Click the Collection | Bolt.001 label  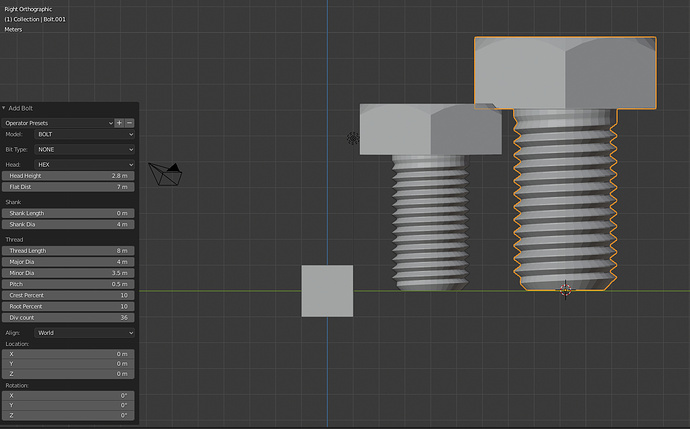click(35, 19)
